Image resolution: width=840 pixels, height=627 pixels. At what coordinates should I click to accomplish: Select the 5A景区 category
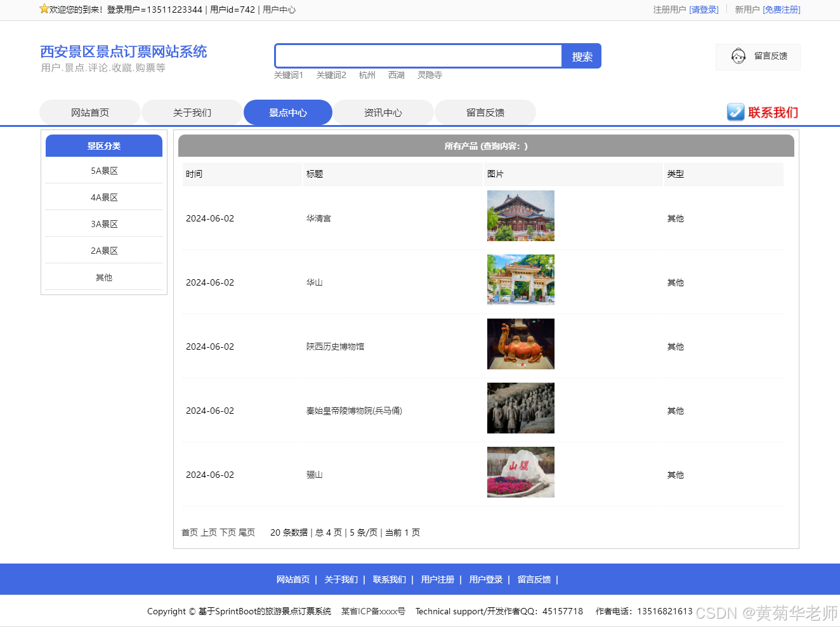pyautogui.click(x=103, y=171)
